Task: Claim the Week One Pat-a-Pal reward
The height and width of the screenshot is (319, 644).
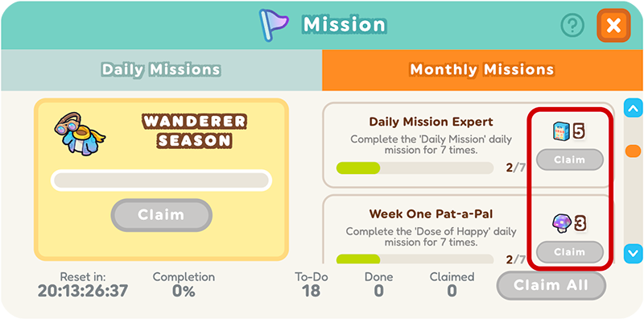Action: pyautogui.click(x=570, y=252)
